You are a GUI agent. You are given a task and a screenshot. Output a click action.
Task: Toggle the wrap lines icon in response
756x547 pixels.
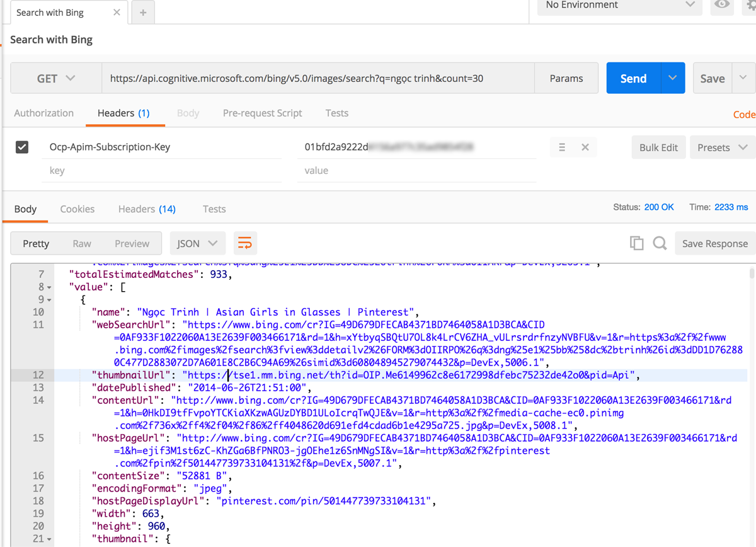[244, 243]
